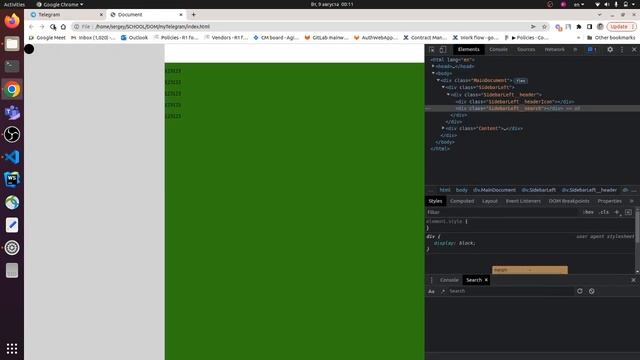Click the clear search results icon
640x360 pixels.
[x=592, y=291]
